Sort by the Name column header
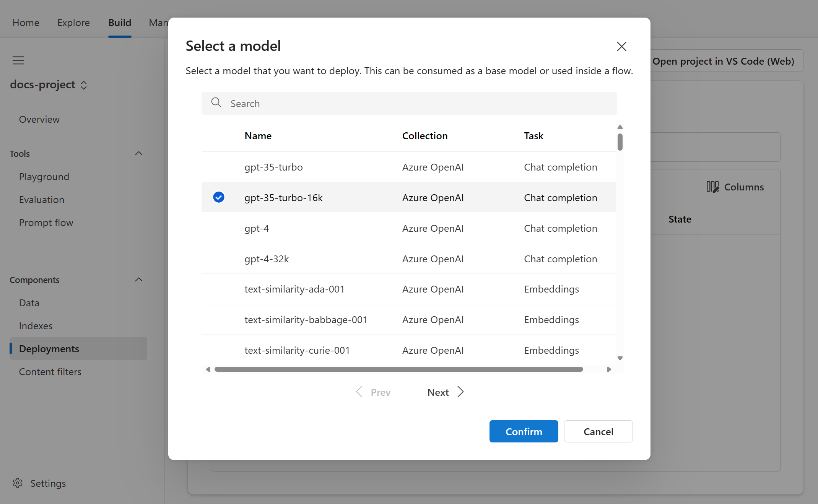Image resolution: width=818 pixels, height=504 pixels. (258, 136)
